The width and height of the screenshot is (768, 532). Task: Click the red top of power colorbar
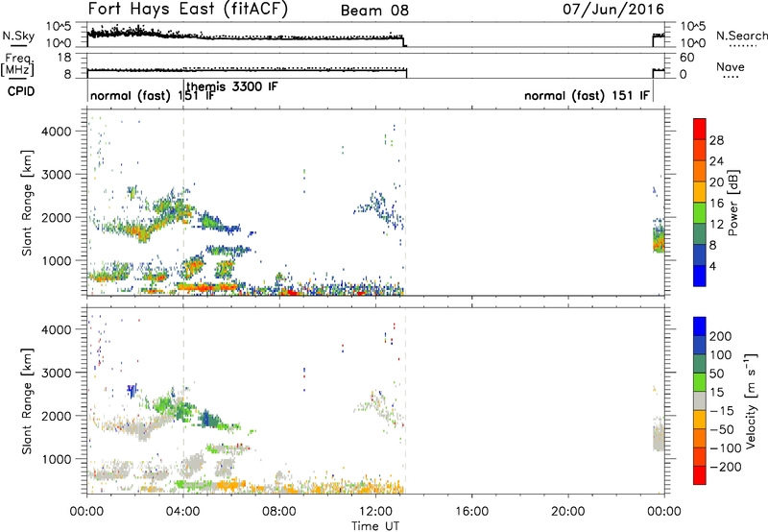(700, 129)
